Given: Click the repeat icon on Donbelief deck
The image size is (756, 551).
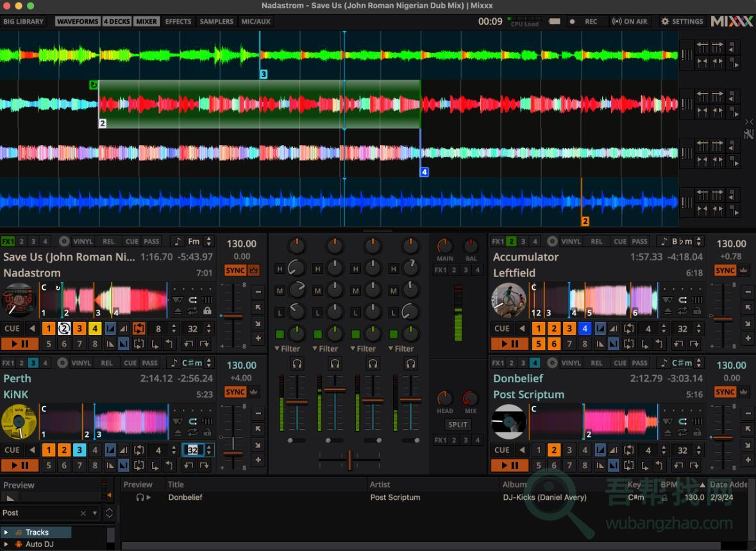Looking at the screenshot, I should 682,433.
